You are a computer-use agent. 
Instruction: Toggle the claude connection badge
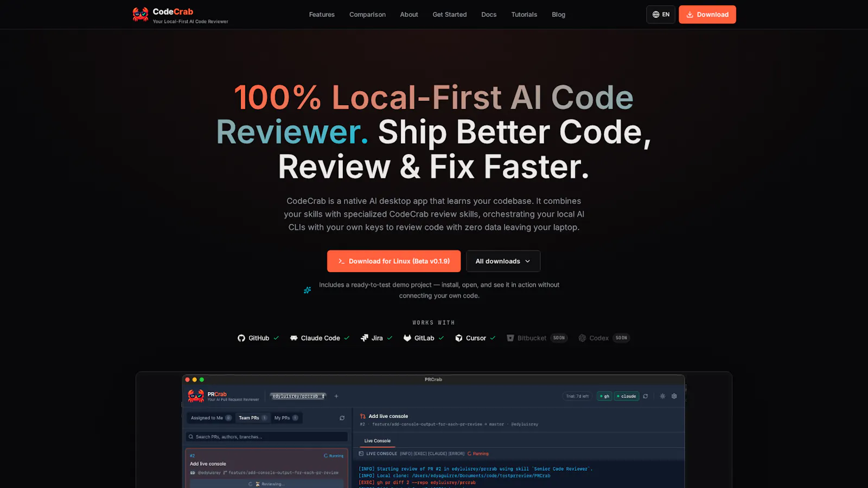[627, 396]
